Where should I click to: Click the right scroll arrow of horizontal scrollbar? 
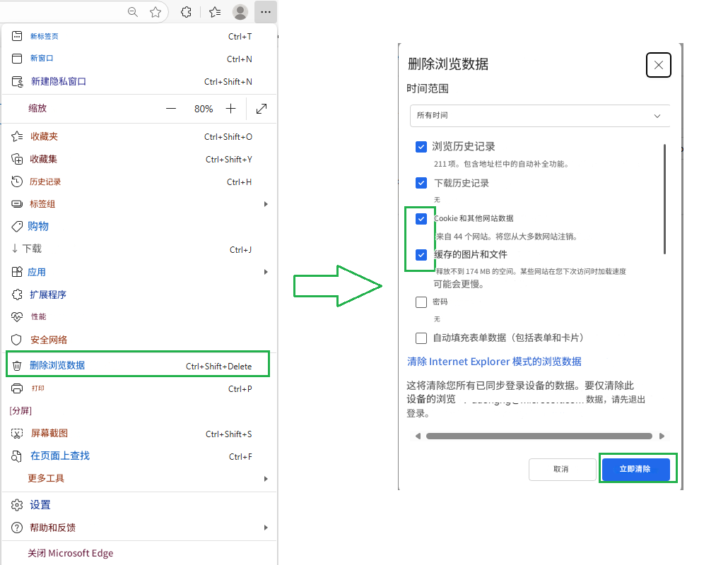[x=662, y=436]
